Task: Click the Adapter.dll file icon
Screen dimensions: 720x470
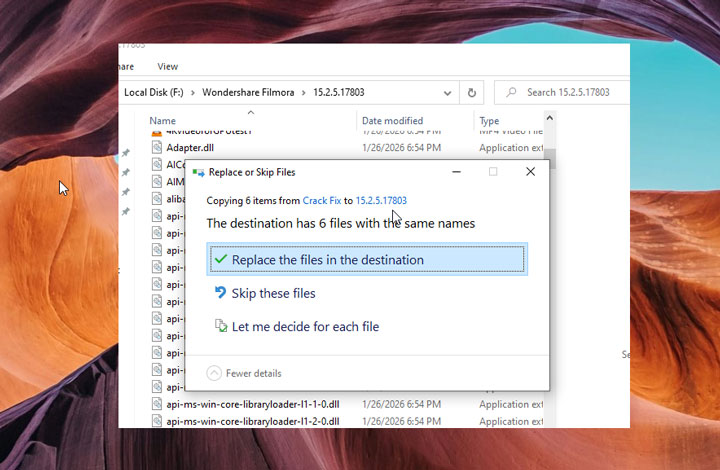Action: click(157, 147)
